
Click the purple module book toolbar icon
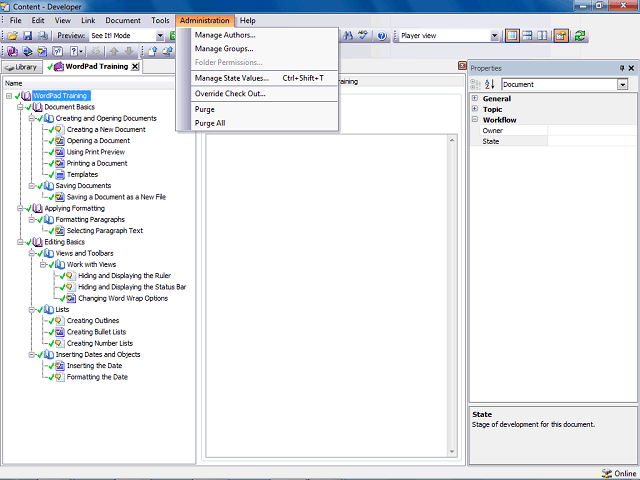12,51
